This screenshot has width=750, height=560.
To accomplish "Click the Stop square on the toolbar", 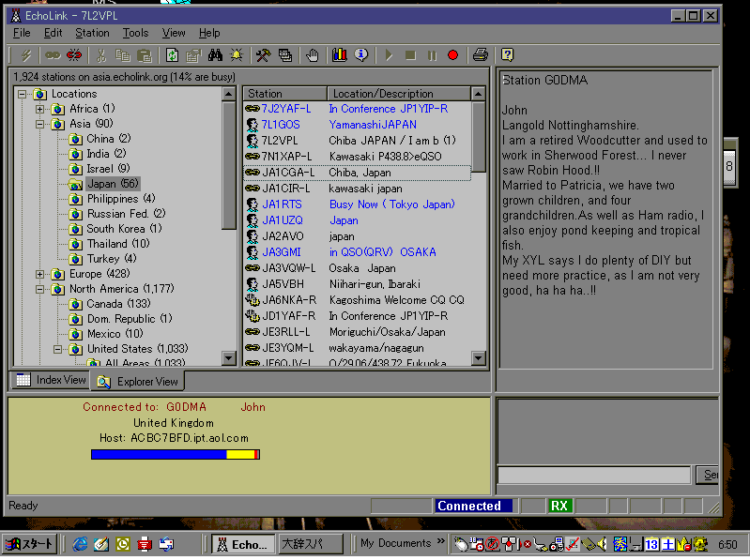I will (410, 55).
